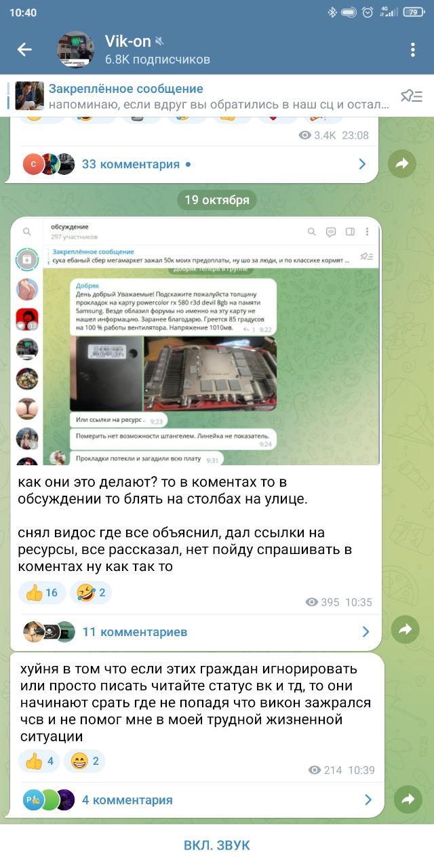Open the Vik-on channel title header
The height and width of the screenshot is (868, 434).
point(157,50)
